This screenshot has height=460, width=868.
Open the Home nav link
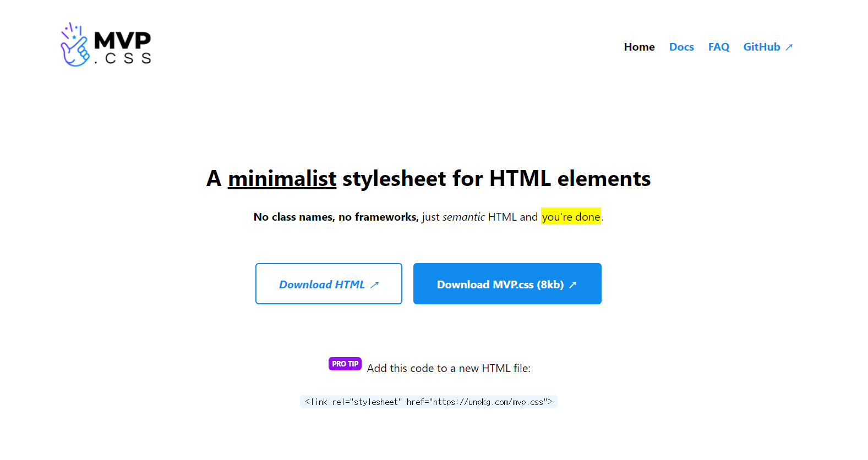pyautogui.click(x=639, y=47)
